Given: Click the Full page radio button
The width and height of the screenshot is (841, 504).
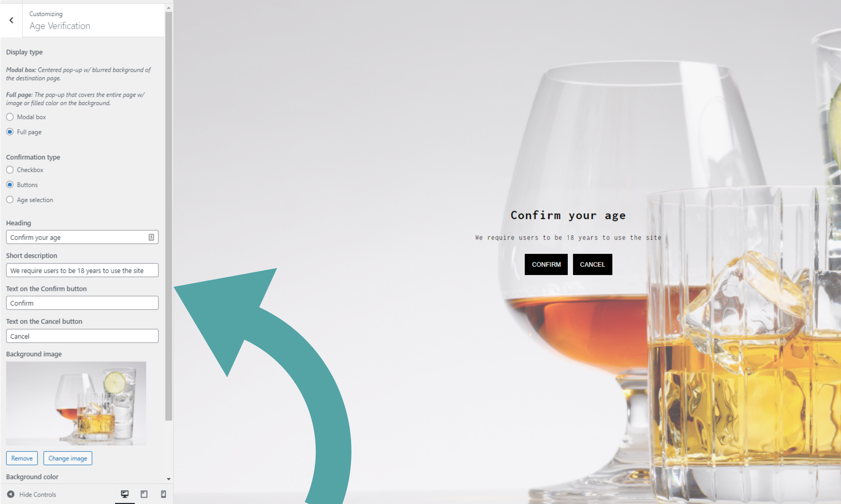Looking at the screenshot, I should click(x=10, y=131).
